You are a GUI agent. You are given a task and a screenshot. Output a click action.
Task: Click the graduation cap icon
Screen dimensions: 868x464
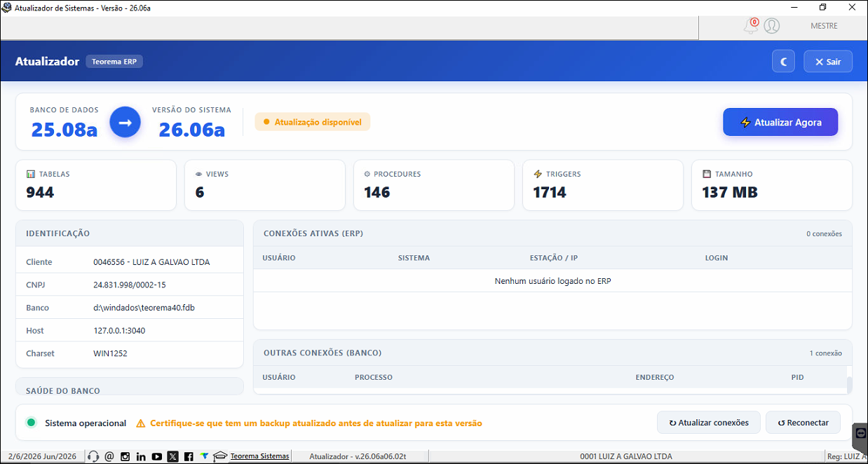220,456
